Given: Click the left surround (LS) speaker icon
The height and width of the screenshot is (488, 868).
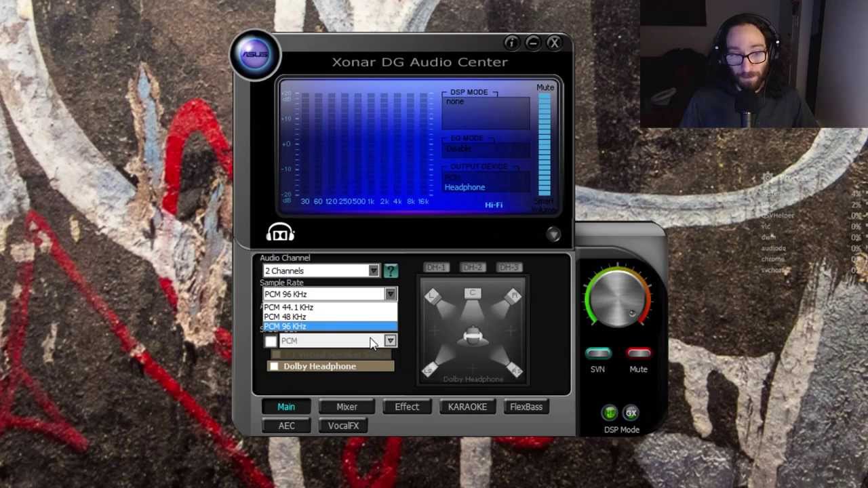Looking at the screenshot, I should [x=430, y=369].
